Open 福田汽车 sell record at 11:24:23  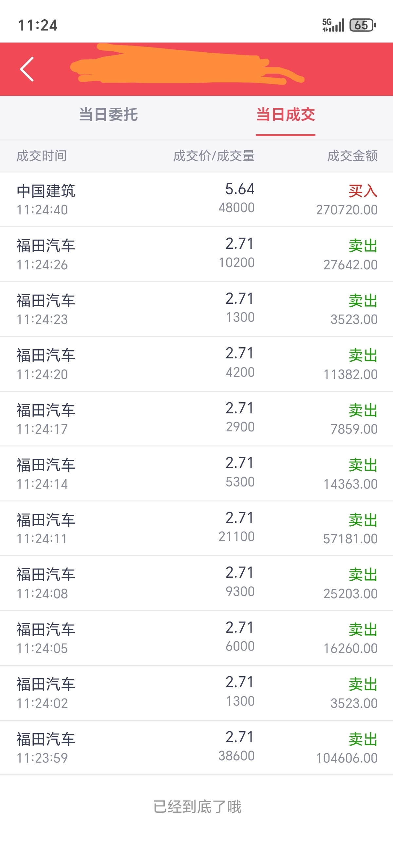196,309
